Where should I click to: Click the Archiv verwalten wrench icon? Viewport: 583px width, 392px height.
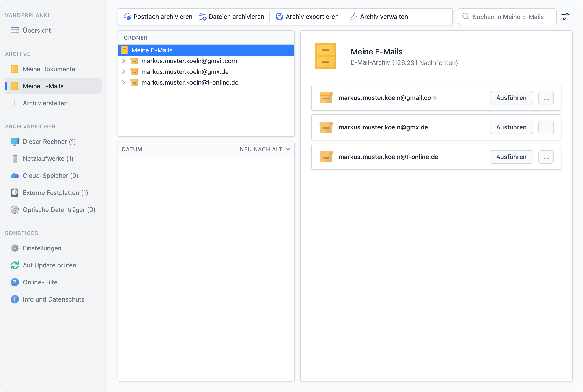tap(354, 17)
